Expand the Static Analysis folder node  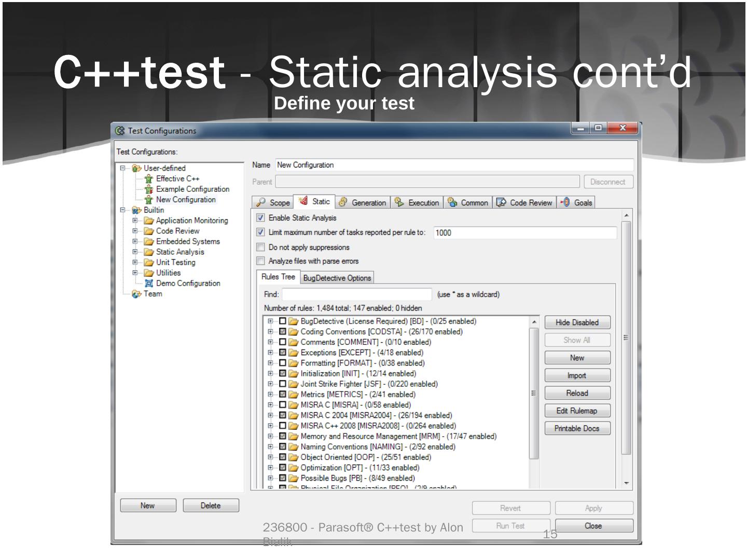click(135, 252)
